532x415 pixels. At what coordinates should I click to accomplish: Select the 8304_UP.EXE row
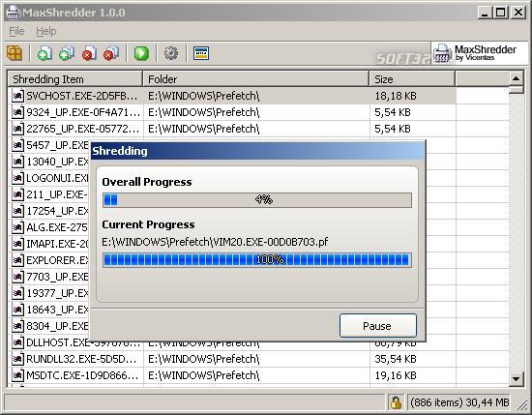(x=49, y=326)
